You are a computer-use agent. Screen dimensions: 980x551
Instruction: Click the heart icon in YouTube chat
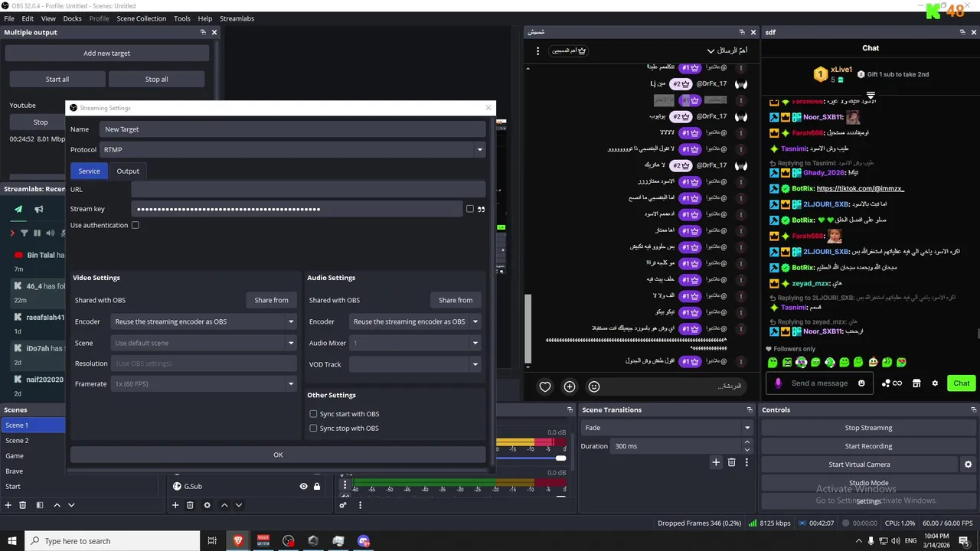click(x=545, y=387)
